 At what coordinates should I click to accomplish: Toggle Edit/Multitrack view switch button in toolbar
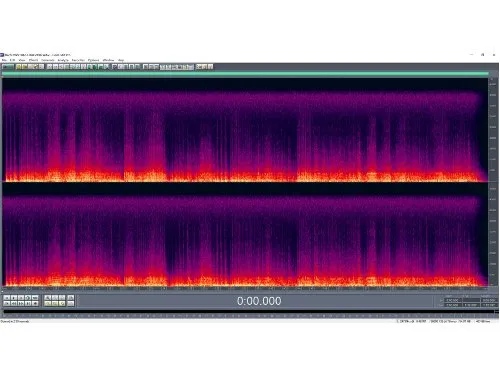coord(8,67)
